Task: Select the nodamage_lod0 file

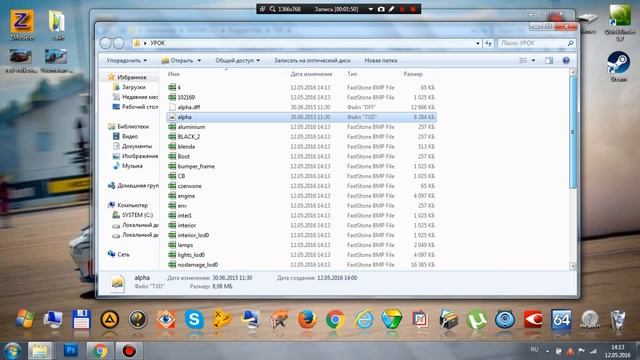Action: 302,264
